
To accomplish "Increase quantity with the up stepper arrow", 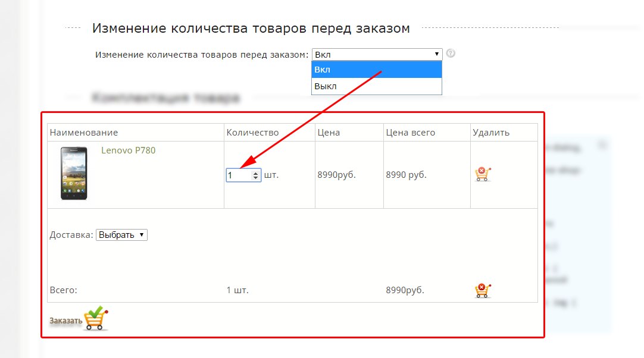I will pyautogui.click(x=256, y=173).
